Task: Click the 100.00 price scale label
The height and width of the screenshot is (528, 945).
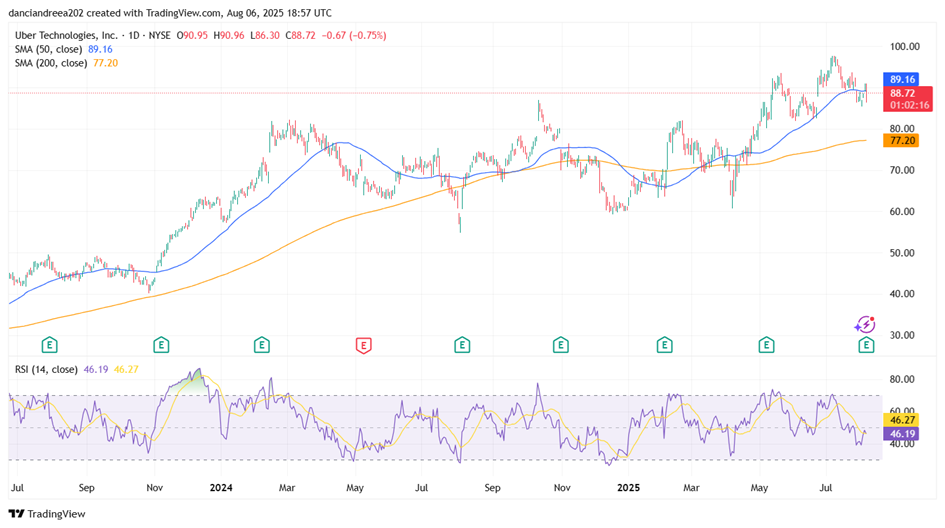Action: 905,47
